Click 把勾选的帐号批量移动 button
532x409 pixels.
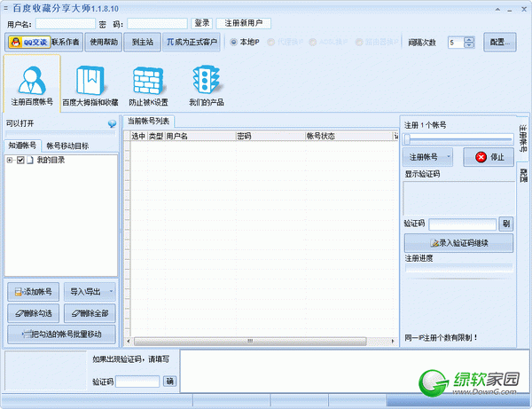[61, 334]
